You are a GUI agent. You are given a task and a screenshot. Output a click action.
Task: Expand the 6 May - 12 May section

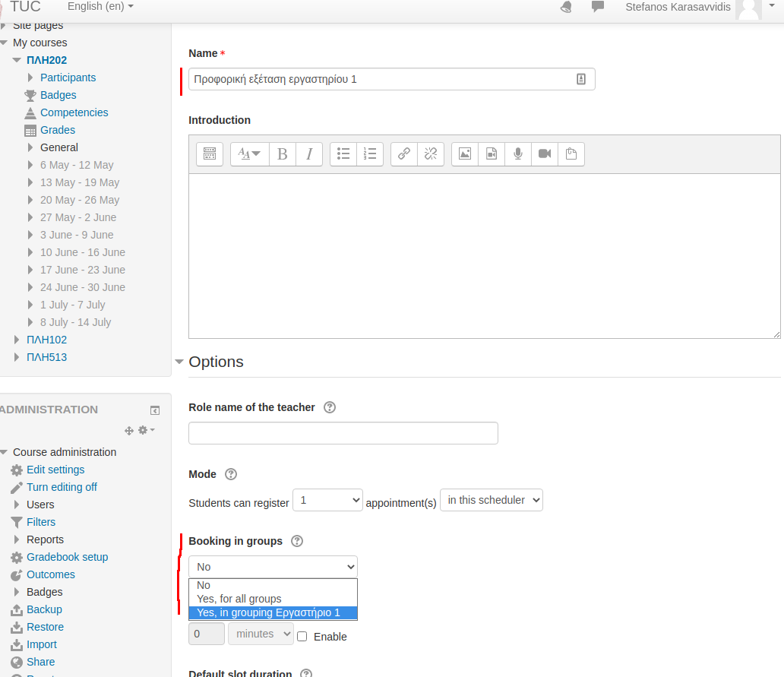pos(30,165)
